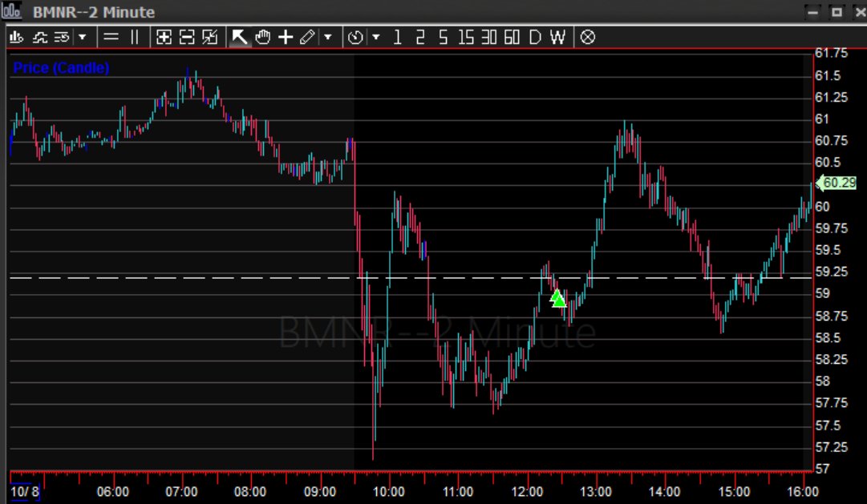Switch to the daily D interval

535,37
